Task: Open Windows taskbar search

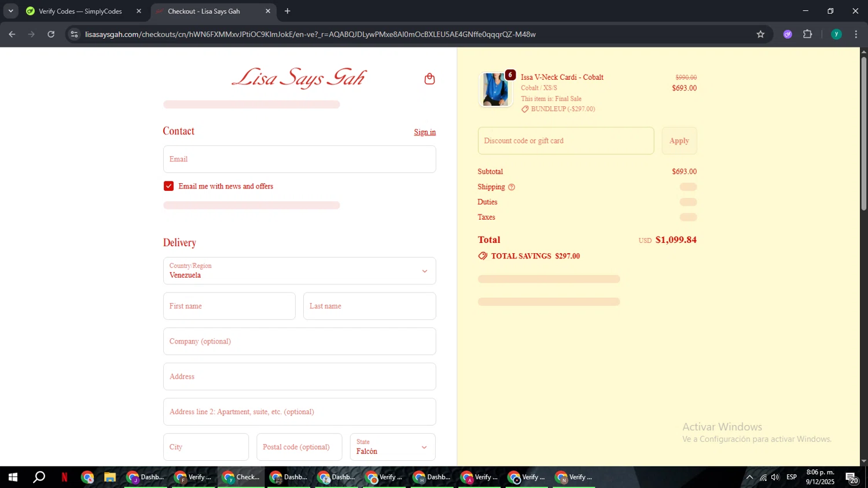Action: click(39, 477)
